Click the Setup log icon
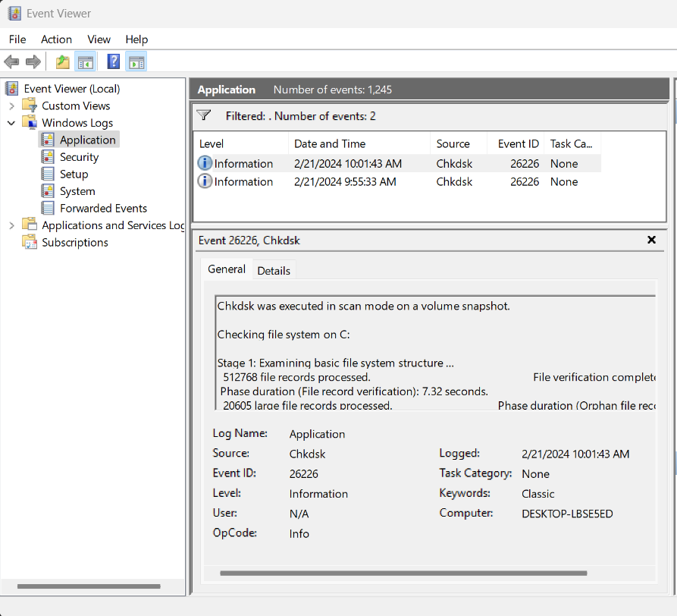This screenshot has width=677, height=616. click(x=48, y=174)
